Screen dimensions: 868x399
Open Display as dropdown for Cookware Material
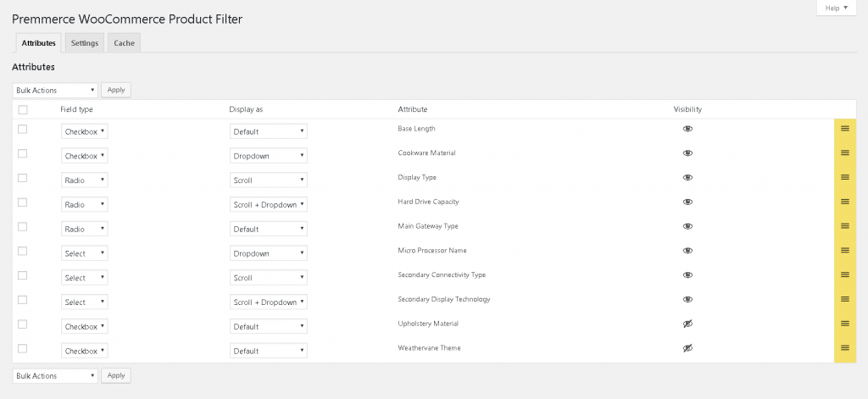(269, 156)
